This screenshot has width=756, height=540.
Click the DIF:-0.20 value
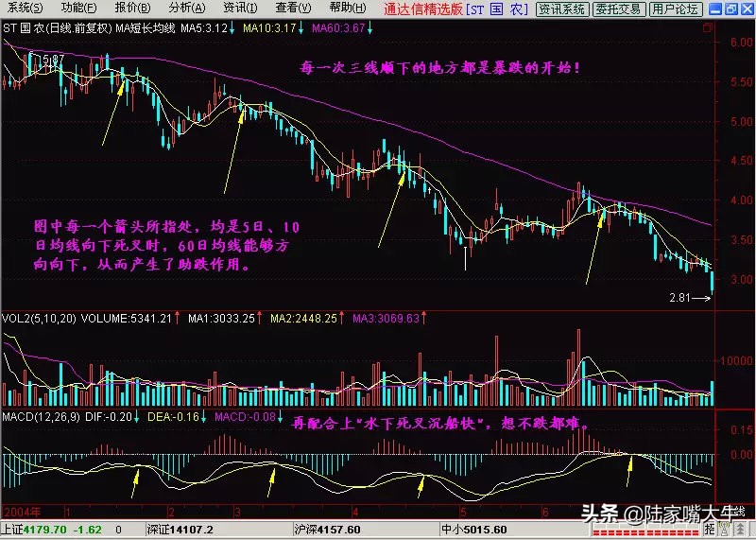(109, 417)
